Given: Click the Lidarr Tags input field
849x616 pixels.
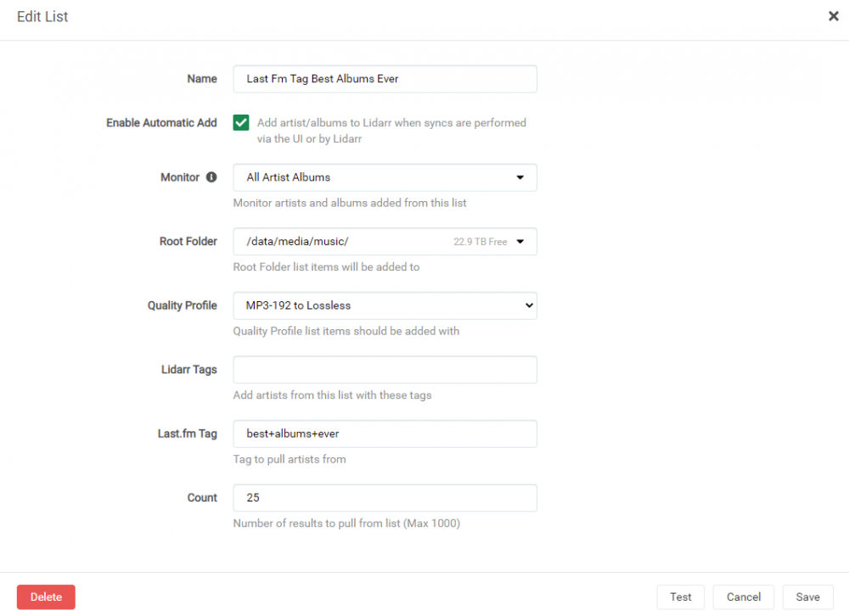Looking at the screenshot, I should click(385, 370).
